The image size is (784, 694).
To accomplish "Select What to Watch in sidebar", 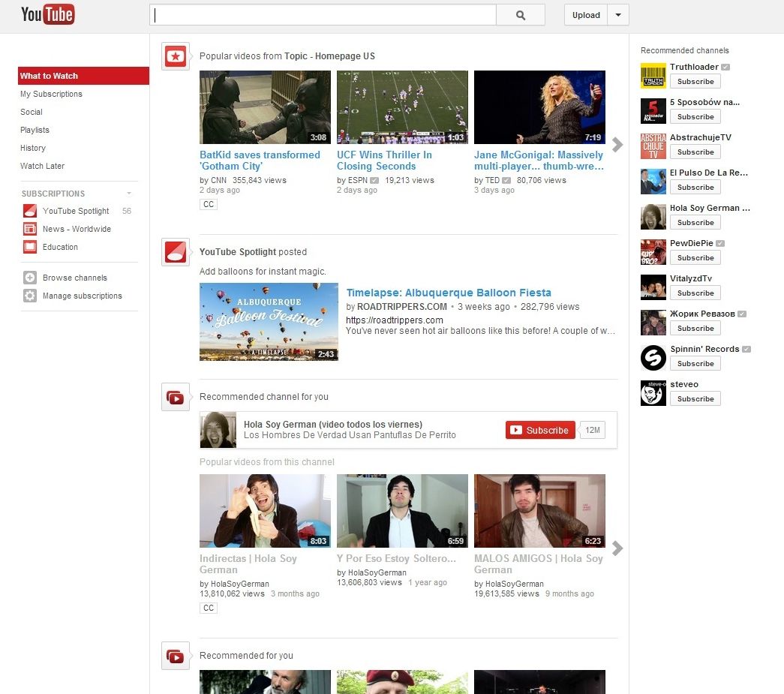I will pyautogui.click(x=83, y=76).
